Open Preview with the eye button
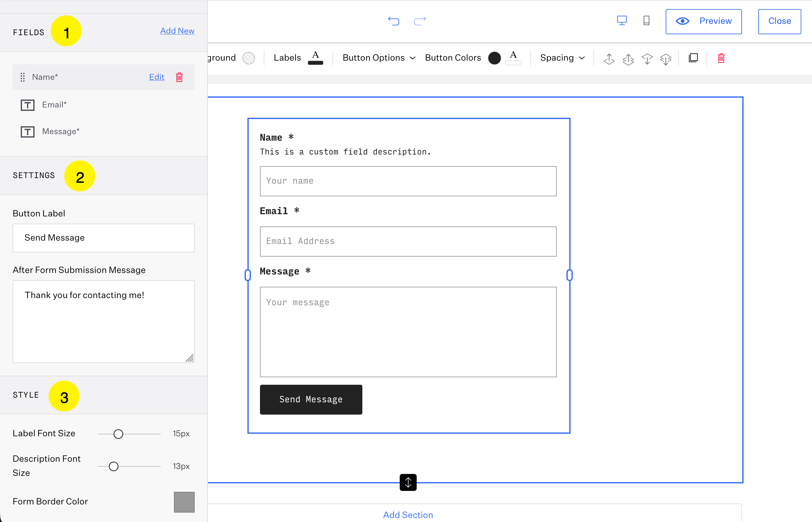Viewport: 812px width, 522px height. coord(703,21)
